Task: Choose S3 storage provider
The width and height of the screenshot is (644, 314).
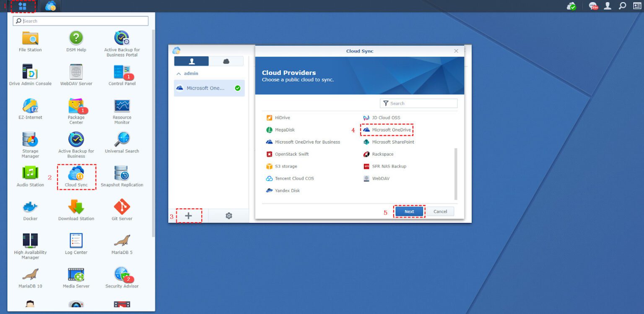Action: [x=282, y=166]
